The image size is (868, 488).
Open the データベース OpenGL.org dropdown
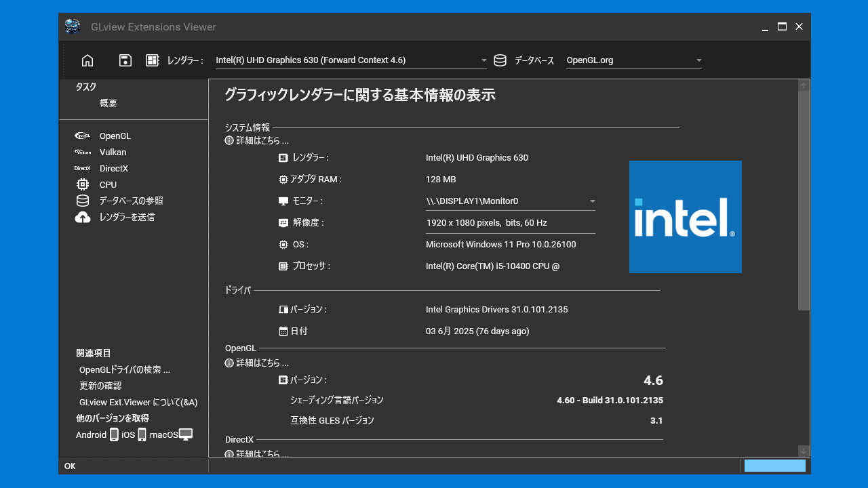(634, 60)
